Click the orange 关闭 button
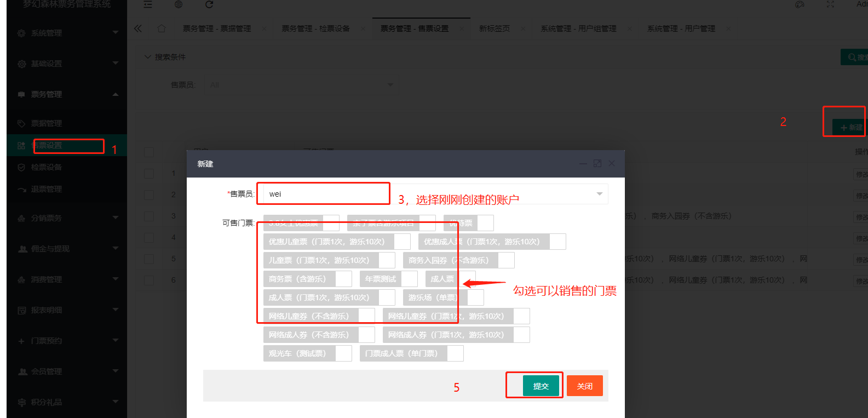 pyautogui.click(x=584, y=386)
